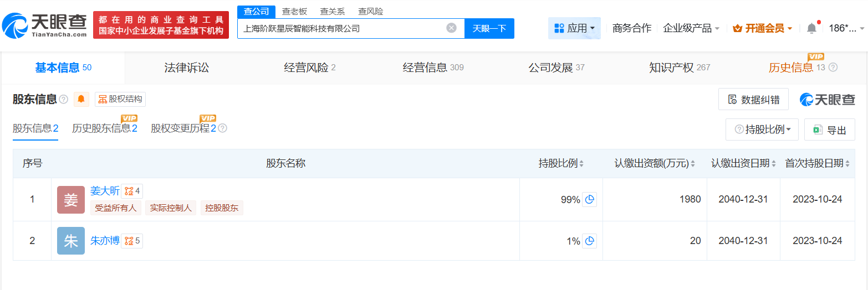Click help icon next to 股权变更历程
This screenshot has width=868, height=290.
point(223,128)
